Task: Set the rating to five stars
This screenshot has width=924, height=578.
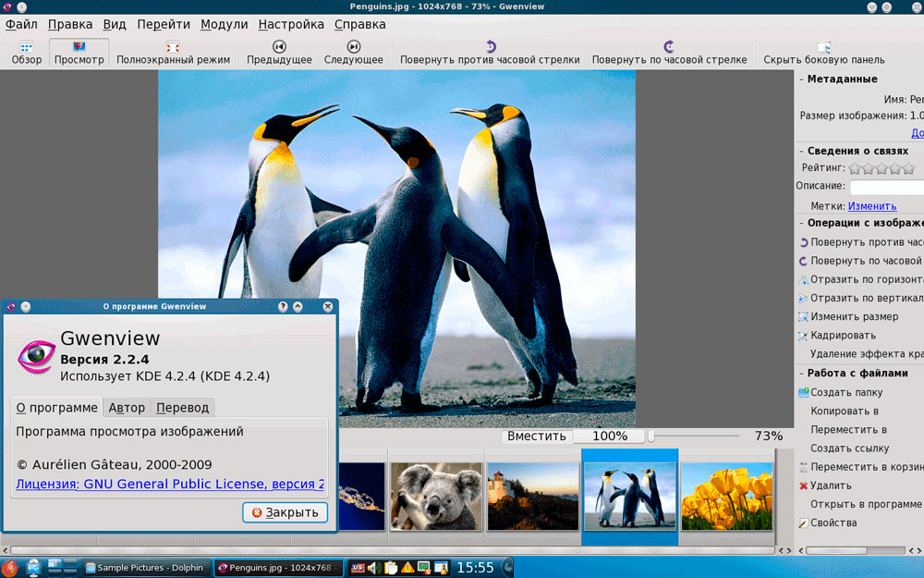Action: 908,168
